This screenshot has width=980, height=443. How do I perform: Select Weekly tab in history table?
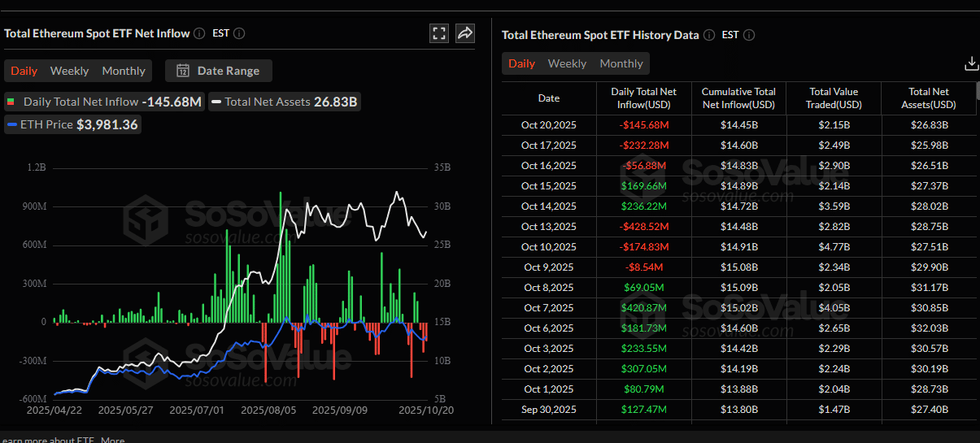tap(567, 63)
